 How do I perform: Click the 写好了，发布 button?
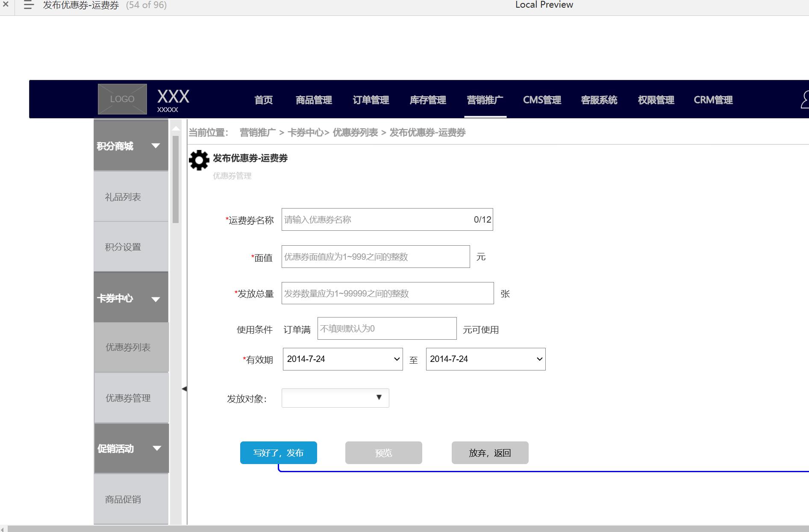tap(279, 453)
